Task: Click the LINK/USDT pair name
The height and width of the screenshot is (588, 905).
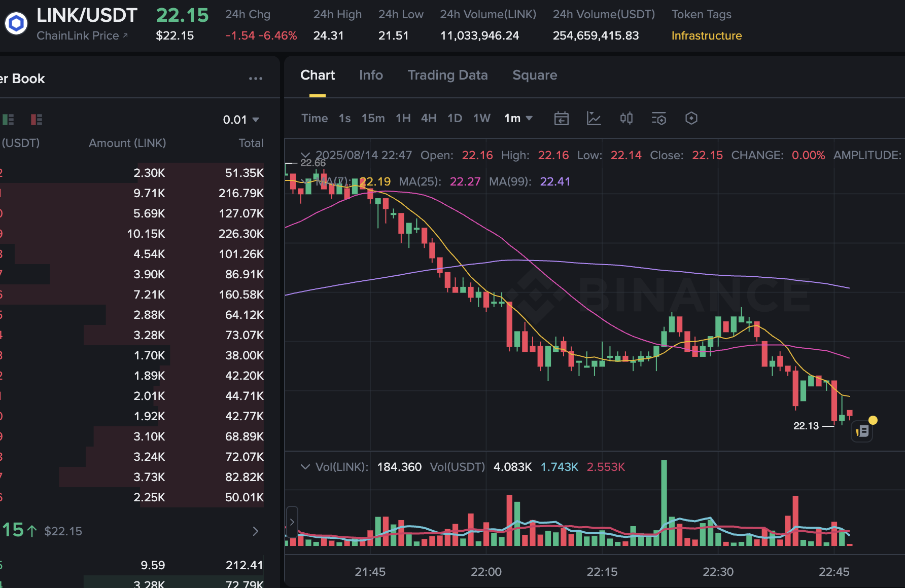Action: 87,15
